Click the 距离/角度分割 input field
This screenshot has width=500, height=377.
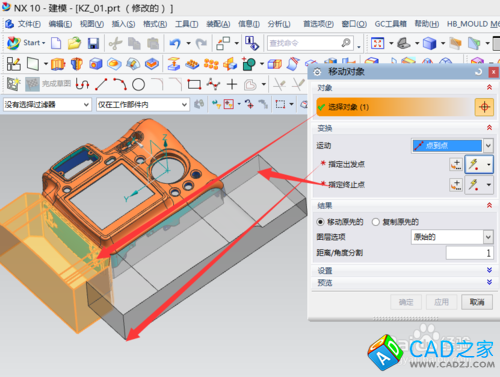(x=469, y=253)
